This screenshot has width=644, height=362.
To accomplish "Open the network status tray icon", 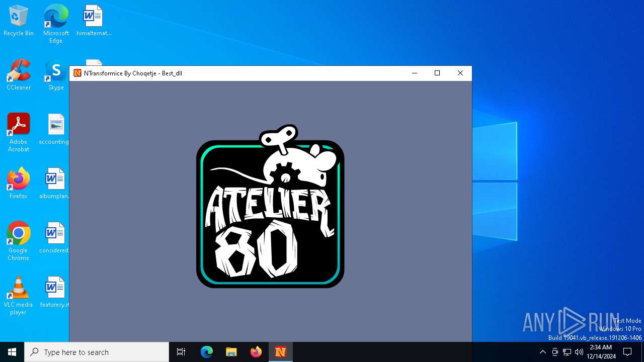I will pyautogui.click(x=567, y=352).
